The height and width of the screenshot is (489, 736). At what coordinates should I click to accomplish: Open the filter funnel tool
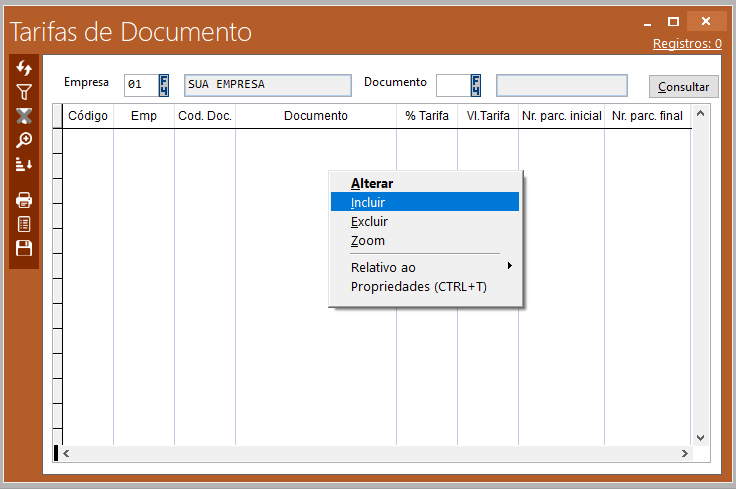click(x=24, y=92)
